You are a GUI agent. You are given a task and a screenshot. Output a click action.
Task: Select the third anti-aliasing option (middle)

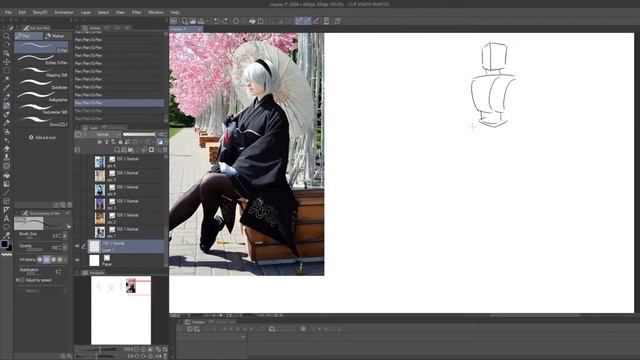pyautogui.click(x=53, y=260)
